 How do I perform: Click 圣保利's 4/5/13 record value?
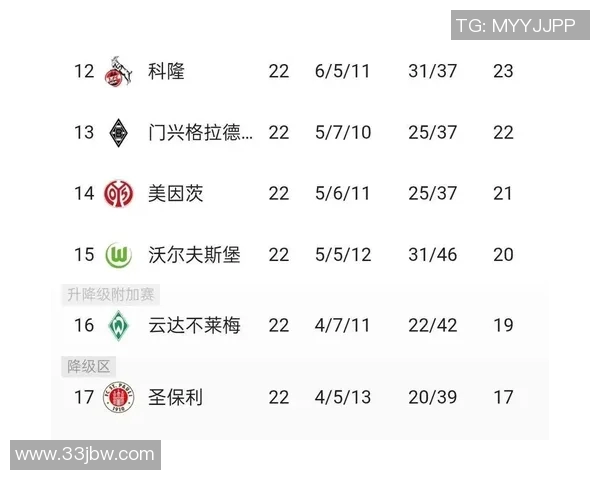point(342,398)
